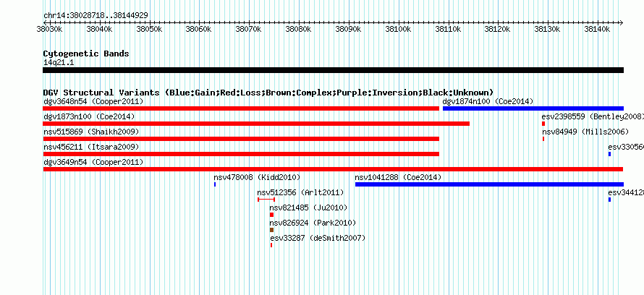Click the 38030k ruler tick label
The height and width of the screenshot is (295, 644).
click(50, 30)
